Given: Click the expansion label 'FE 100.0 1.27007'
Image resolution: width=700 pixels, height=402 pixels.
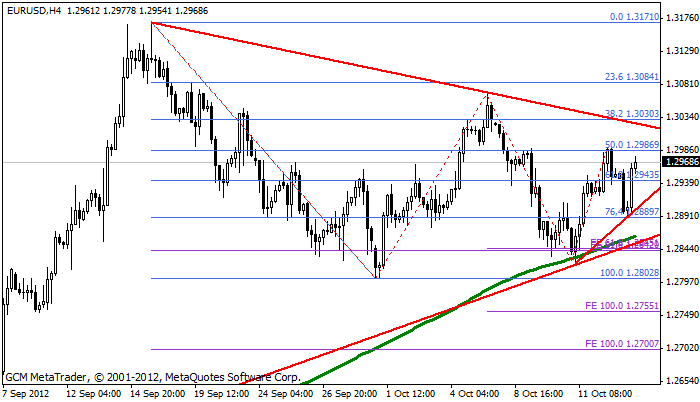Looking at the screenshot, I should click(622, 344).
